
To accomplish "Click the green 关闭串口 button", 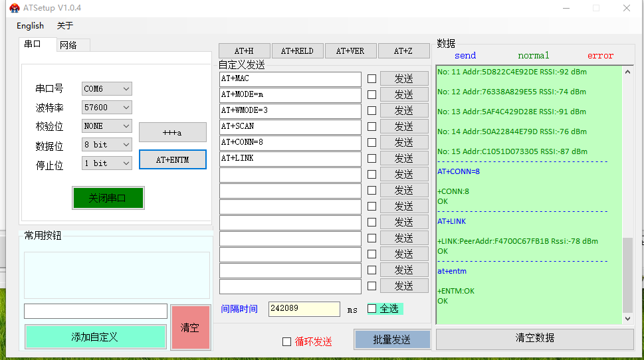I will click(108, 198).
